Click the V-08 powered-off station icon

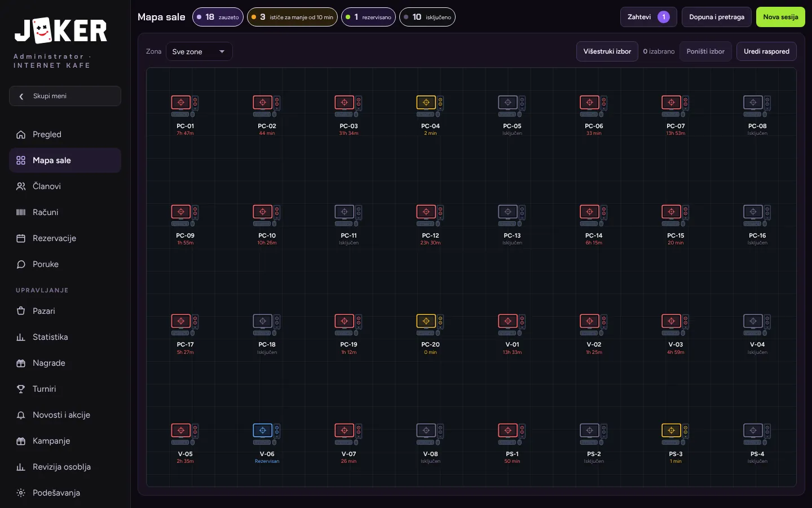pyautogui.click(x=430, y=434)
